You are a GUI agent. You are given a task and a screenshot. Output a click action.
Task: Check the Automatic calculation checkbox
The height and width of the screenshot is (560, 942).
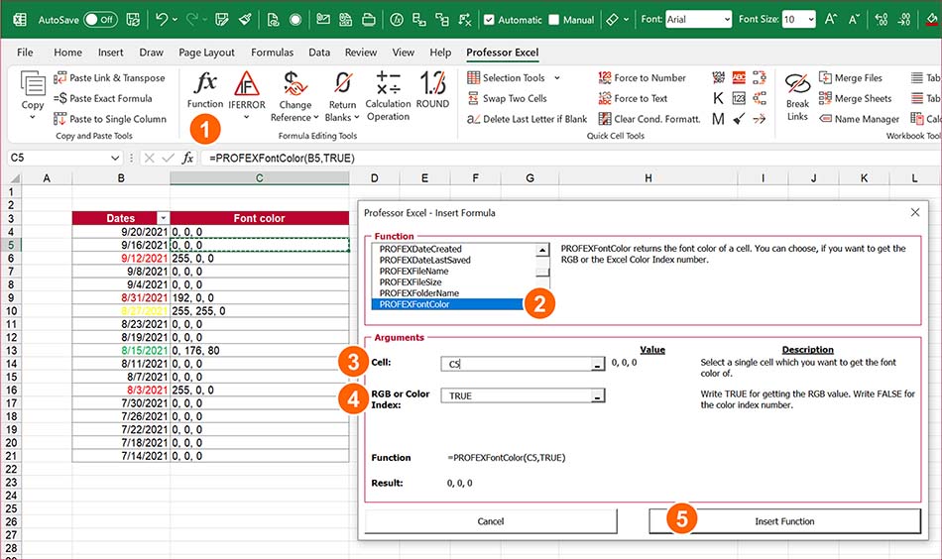[x=489, y=19]
